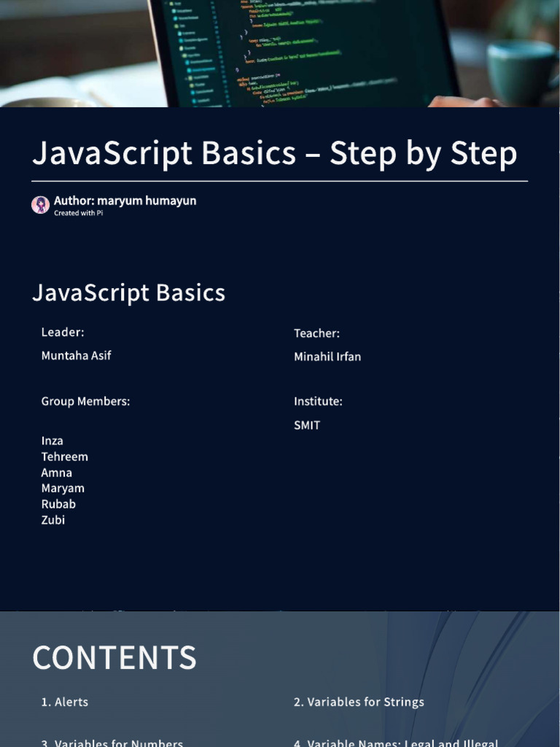Select group member 'Zubi'

tap(52, 520)
